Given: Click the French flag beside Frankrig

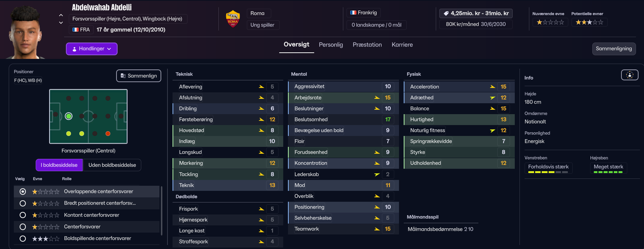Looking at the screenshot, I should 353,13.
